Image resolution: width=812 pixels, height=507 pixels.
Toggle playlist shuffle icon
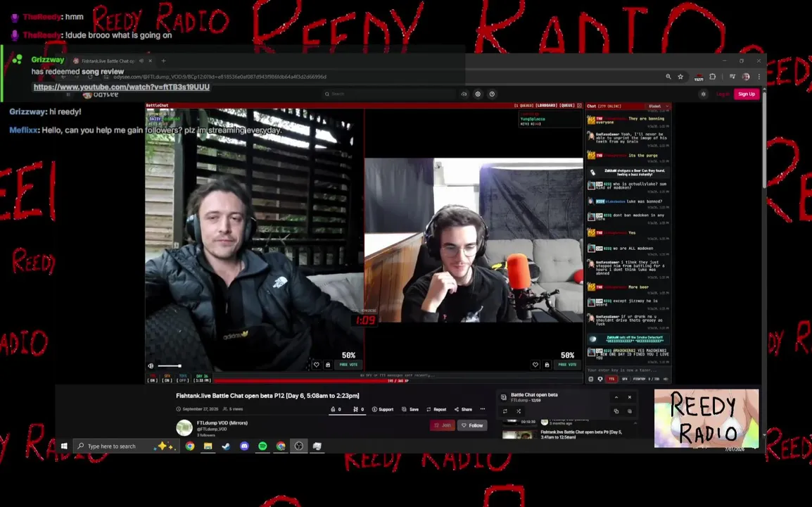tap(519, 411)
